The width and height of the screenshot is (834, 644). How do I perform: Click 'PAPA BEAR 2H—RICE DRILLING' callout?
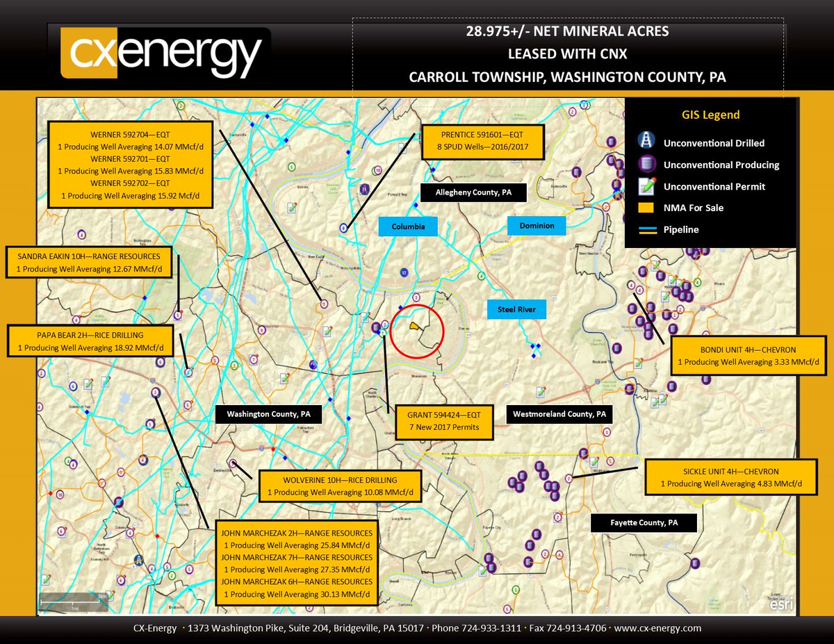90,335
